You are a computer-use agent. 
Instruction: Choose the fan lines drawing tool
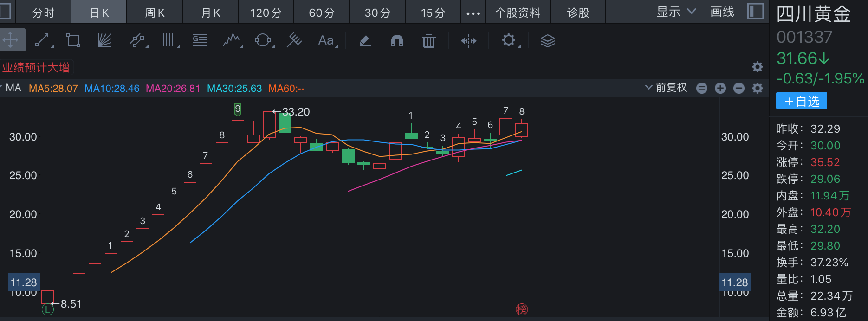[x=104, y=40]
